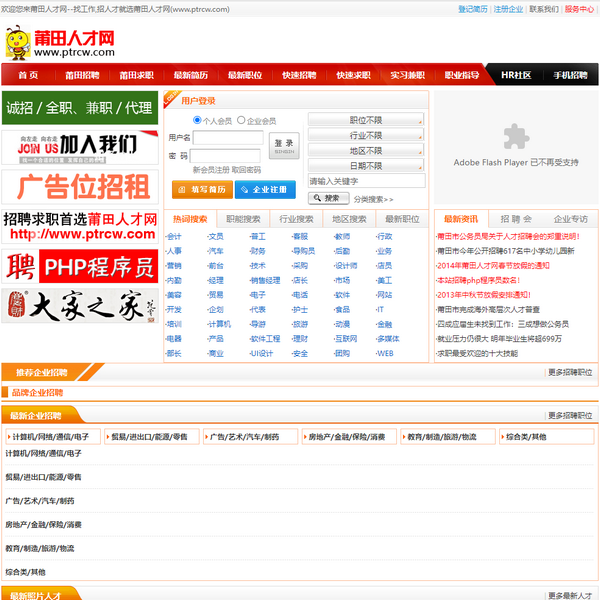Switch to the 招聘会 news tab

point(515,218)
